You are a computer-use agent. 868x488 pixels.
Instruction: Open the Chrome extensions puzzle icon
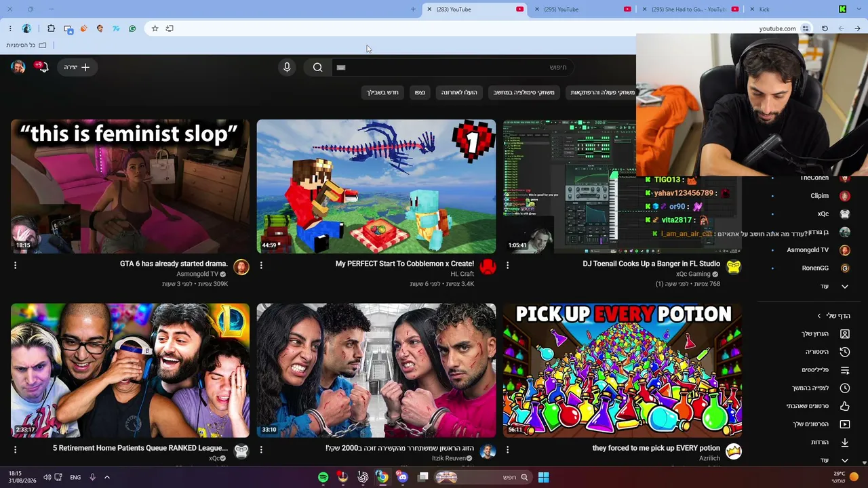51,28
